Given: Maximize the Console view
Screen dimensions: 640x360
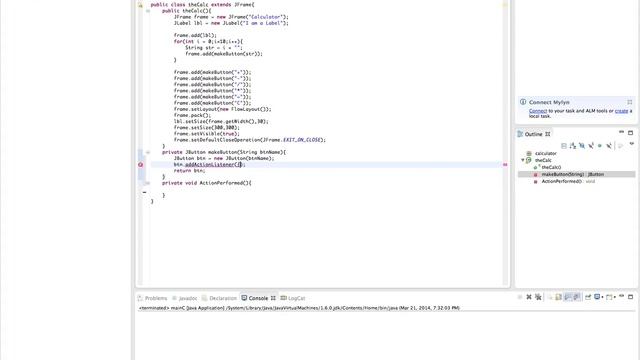Looking at the screenshot, I should click(630, 297).
